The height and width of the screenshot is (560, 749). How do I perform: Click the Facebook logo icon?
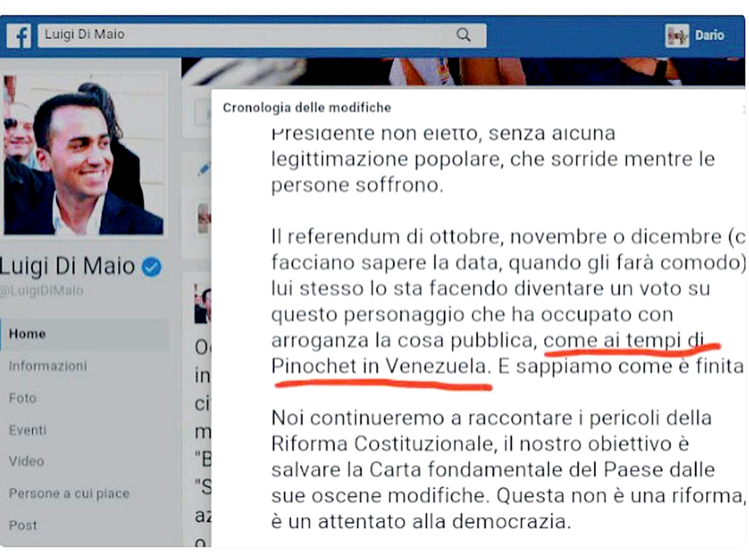[x=19, y=36]
